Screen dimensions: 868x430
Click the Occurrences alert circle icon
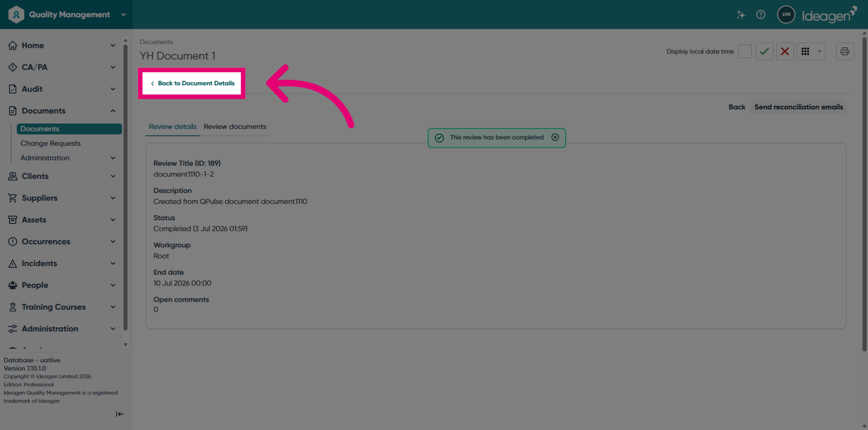(13, 241)
